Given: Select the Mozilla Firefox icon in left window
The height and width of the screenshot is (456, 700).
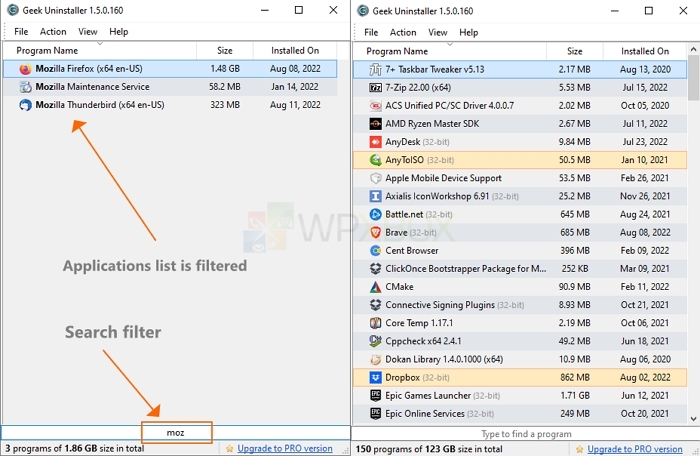Looking at the screenshot, I should point(25,69).
